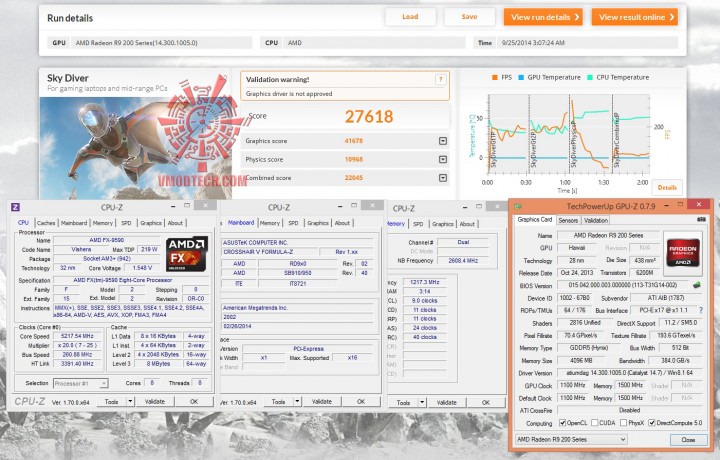Image resolution: width=720 pixels, height=460 pixels.
Task: Open About tab in first CPU-Z window
Action: click(x=175, y=223)
